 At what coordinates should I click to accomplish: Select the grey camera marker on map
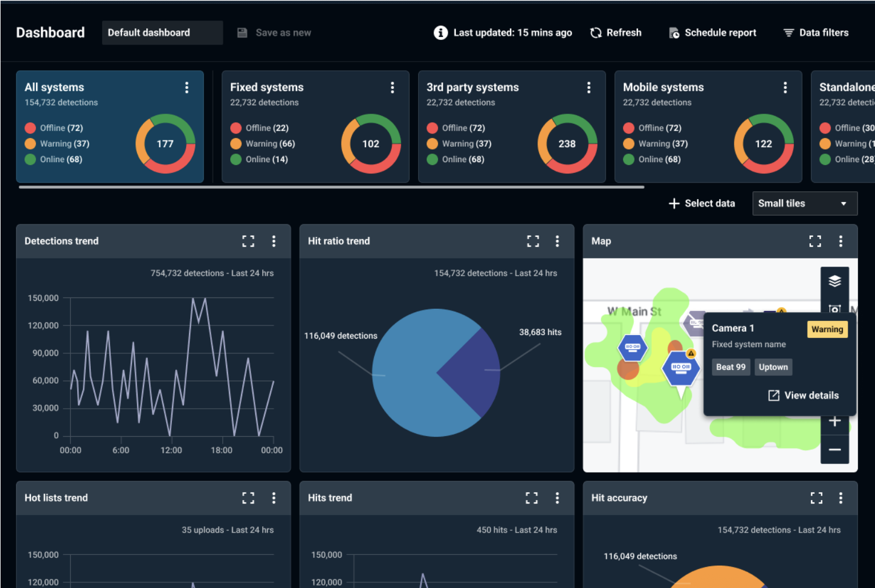coord(695,323)
